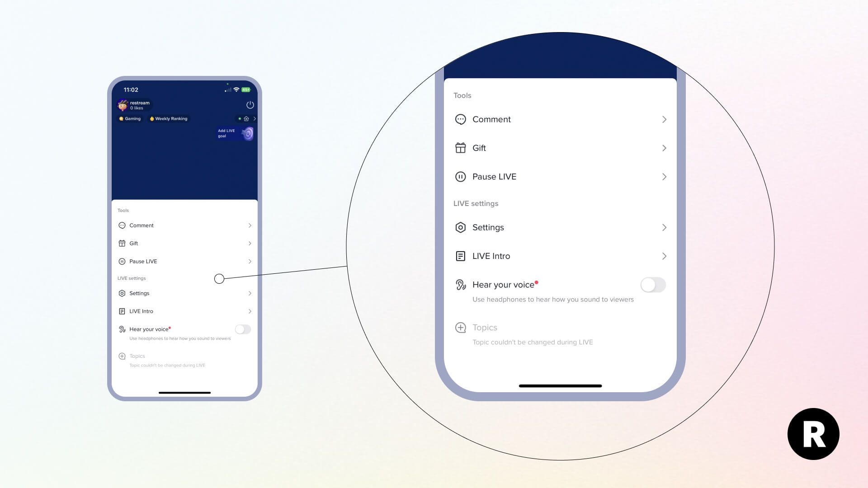The width and height of the screenshot is (868, 488).
Task: Drag the zoom magnifier circle indicator
Action: pos(219,278)
